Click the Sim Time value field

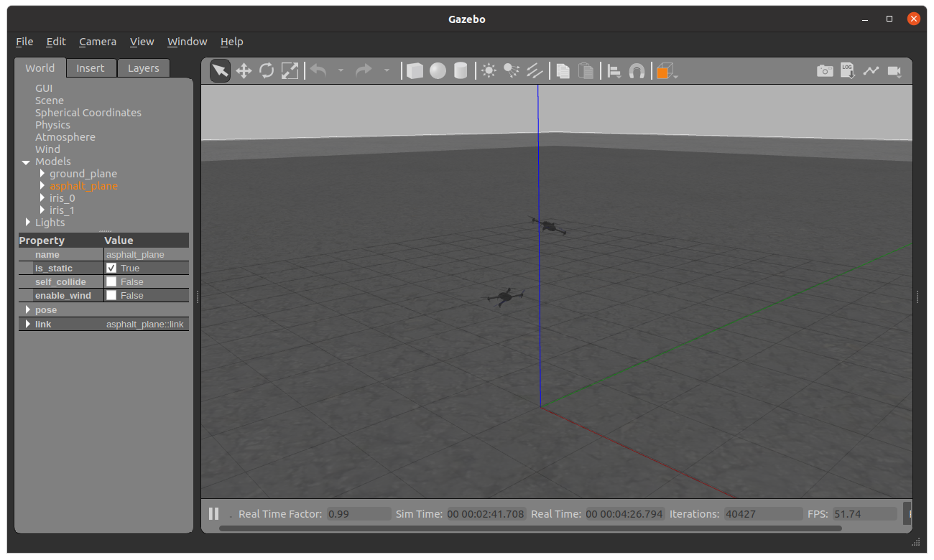point(486,514)
